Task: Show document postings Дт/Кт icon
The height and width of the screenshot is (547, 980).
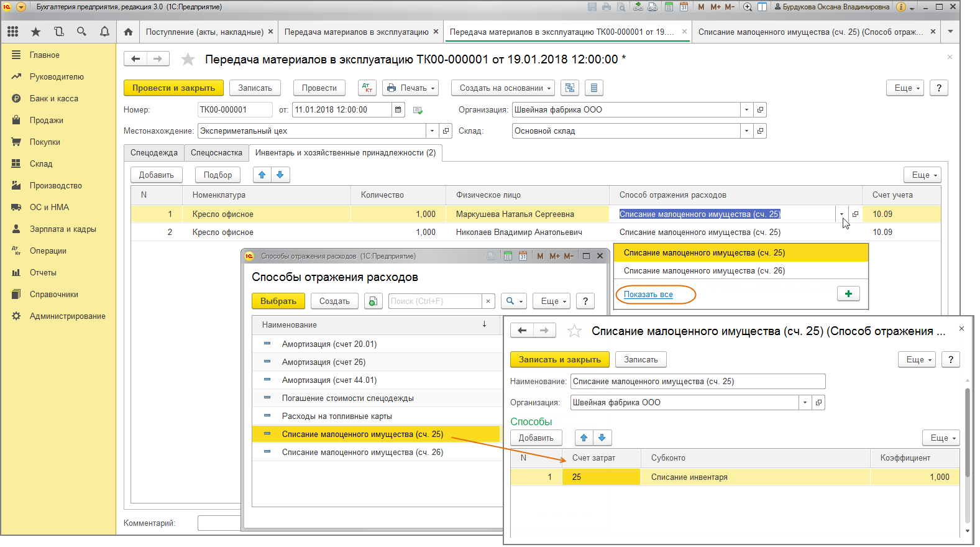Action: pos(367,88)
